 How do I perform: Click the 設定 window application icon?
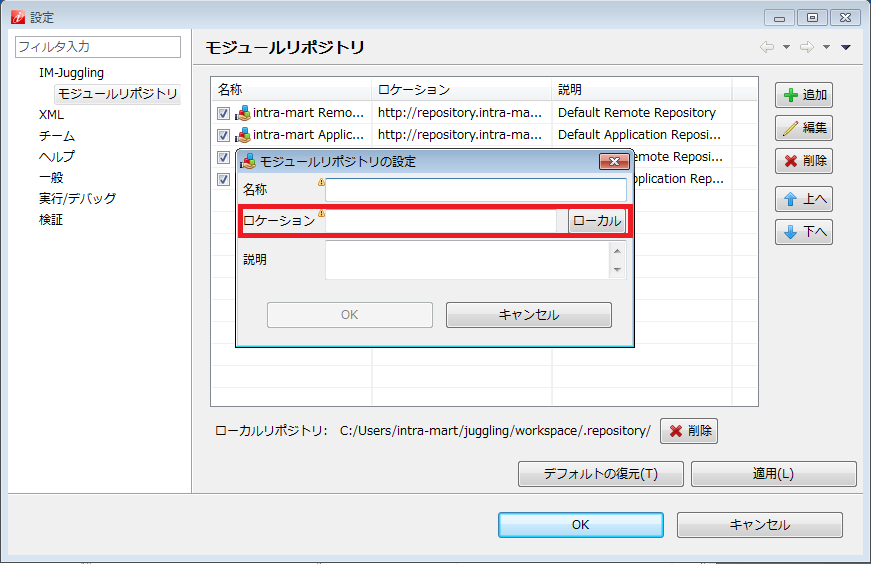tap(18, 17)
